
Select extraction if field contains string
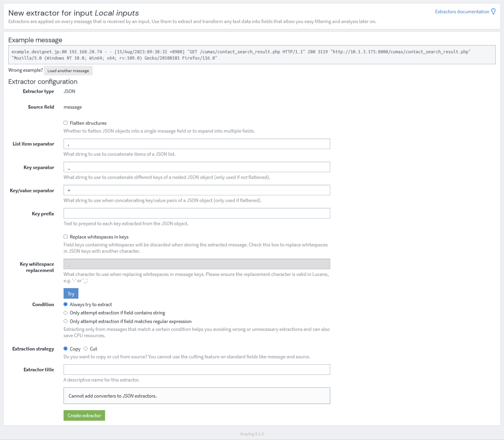(66, 313)
